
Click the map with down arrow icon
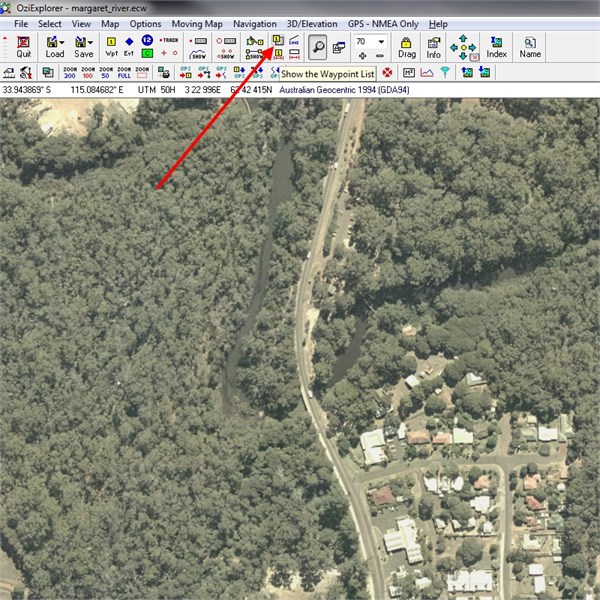click(484, 72)
